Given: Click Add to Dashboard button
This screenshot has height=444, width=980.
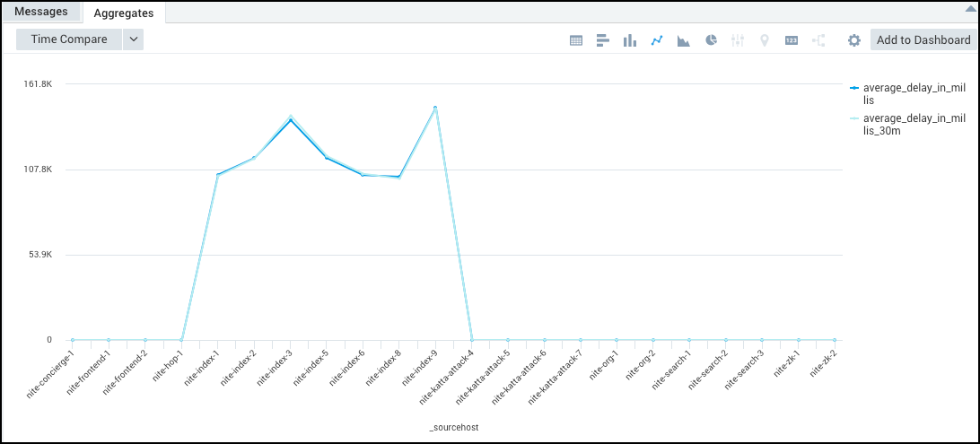Looking at the screenshot, I should (x=923, y=40).
